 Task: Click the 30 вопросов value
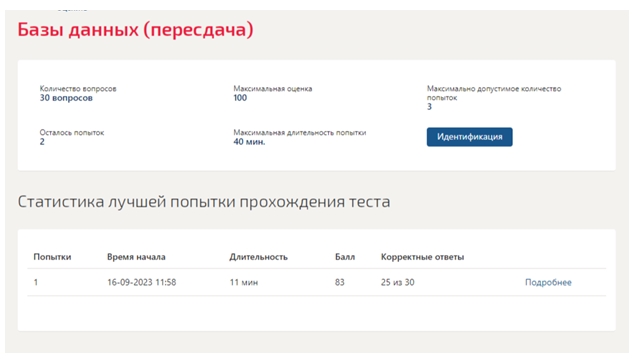click(x=66, y=98)
